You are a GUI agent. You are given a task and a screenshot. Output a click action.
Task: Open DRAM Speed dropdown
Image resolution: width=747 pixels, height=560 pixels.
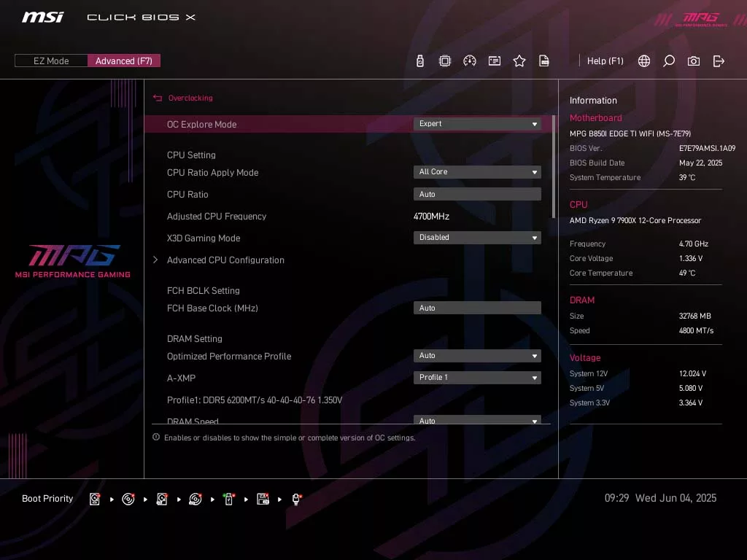point(477,420)
